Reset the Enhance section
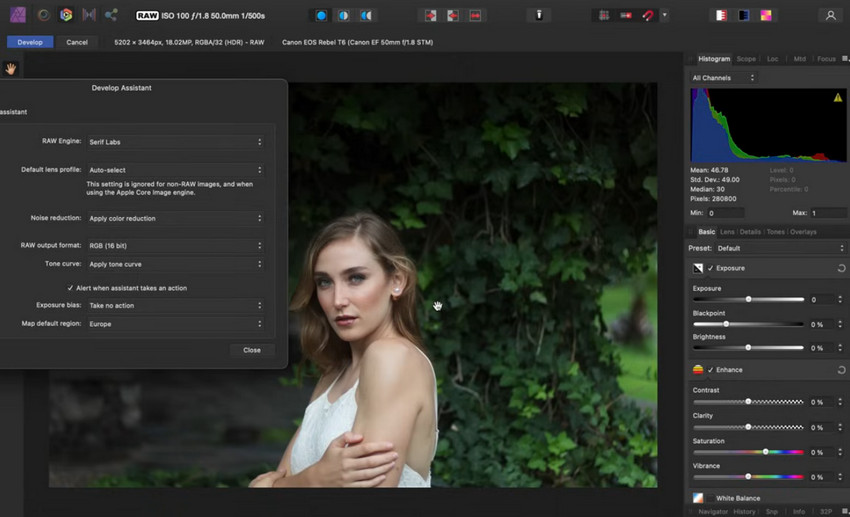Image resolution: width=850 pixels, height=517 pixels. tap(841, 370)
